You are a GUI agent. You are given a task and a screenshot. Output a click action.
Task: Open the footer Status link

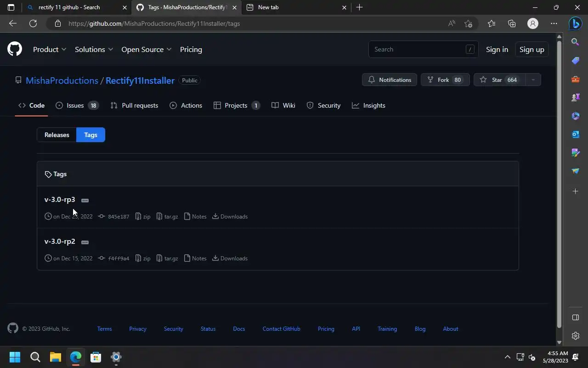click(208, 328)
